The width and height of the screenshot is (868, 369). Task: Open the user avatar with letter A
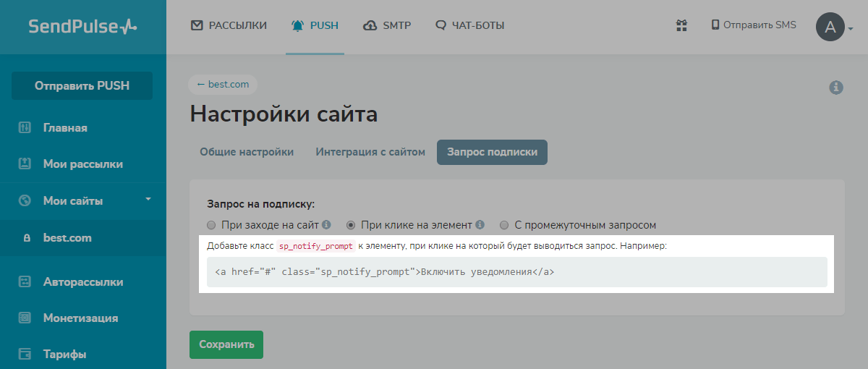pos(830,27)
